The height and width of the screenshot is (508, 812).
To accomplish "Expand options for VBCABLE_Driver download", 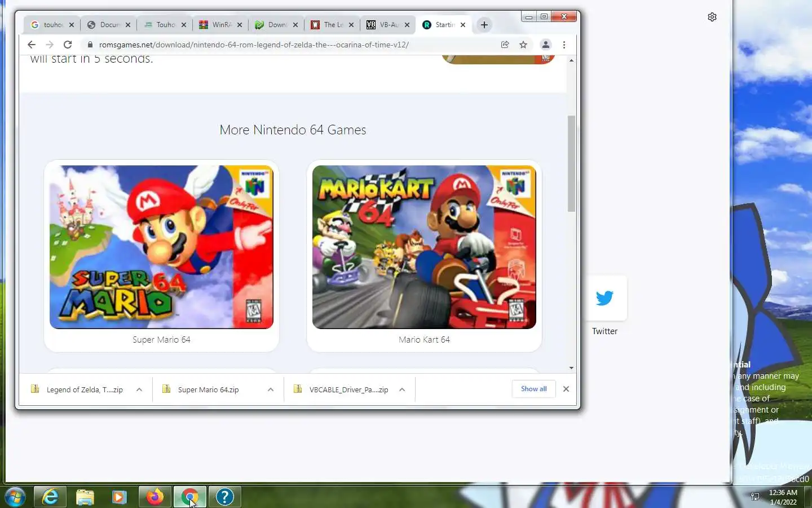I will (x=402, y=389).
